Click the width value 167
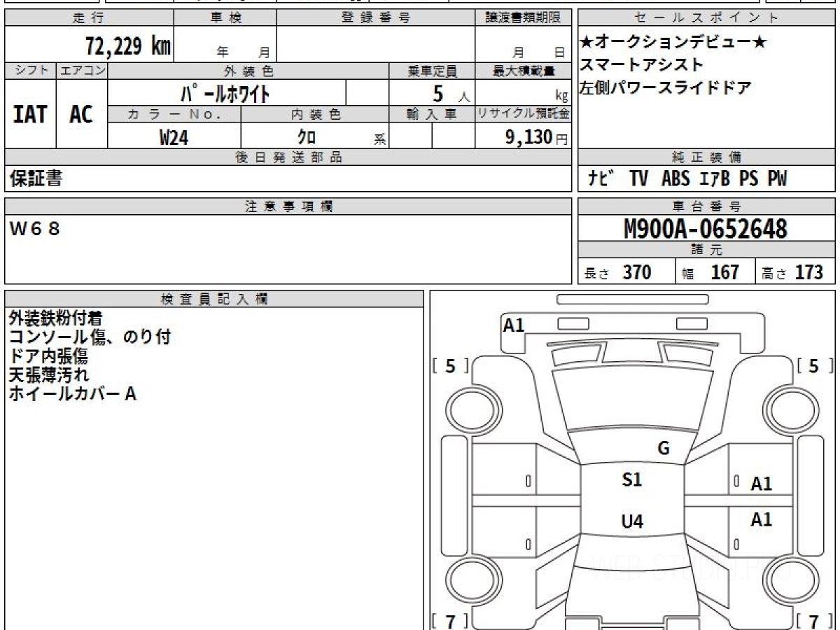 click(724, 272)
